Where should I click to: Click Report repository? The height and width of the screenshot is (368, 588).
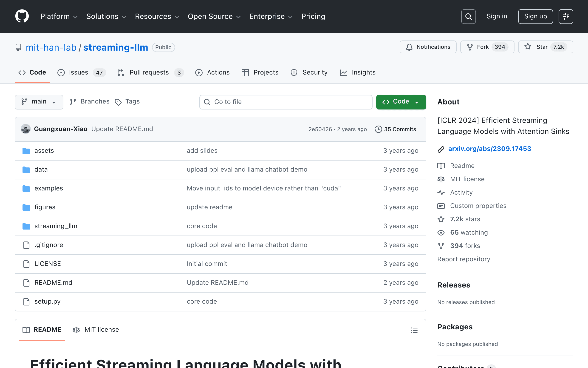pos(464,259)
